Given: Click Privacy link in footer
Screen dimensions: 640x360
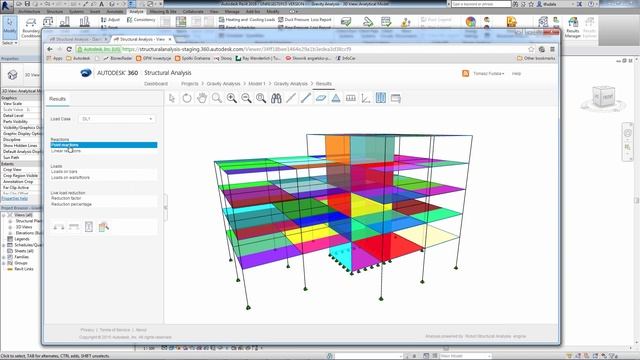Looking at the screenshot, I should 87,330.
